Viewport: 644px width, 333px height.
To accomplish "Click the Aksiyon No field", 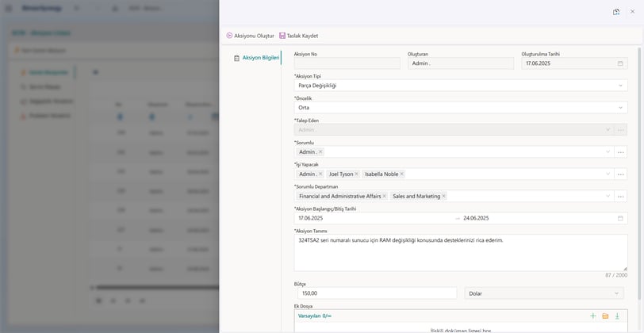I will click(347, 63).
